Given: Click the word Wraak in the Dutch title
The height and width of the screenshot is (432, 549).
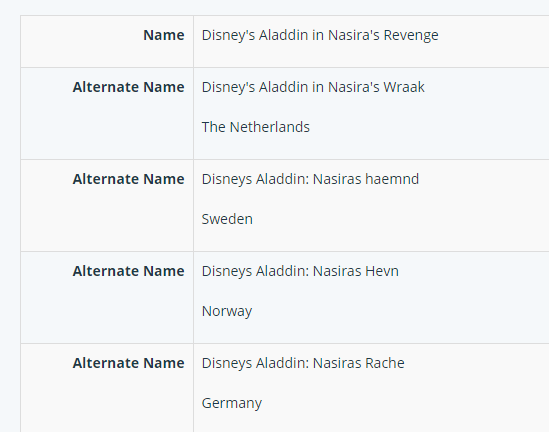Looking at the screenshot, I should (404, 87).
